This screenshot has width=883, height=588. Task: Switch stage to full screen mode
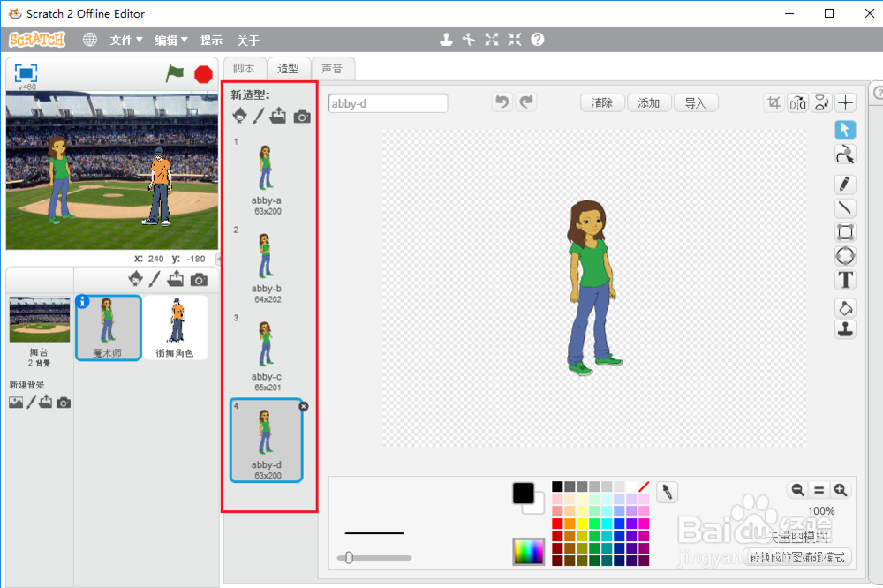26,73
